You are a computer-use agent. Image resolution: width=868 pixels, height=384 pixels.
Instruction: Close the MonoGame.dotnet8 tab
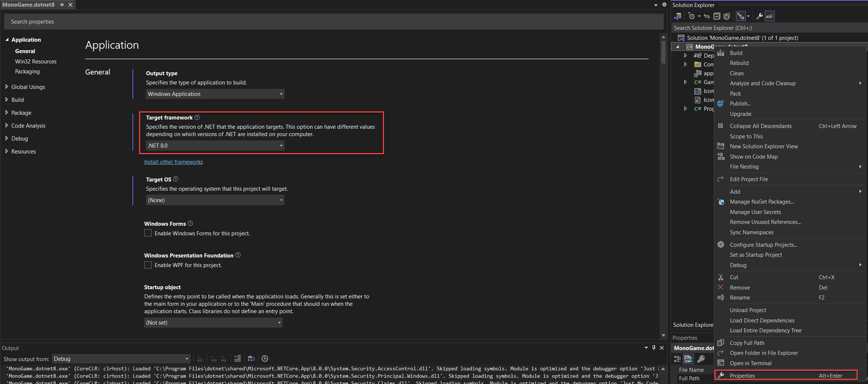pyautogui.click(x=70, y=5)
